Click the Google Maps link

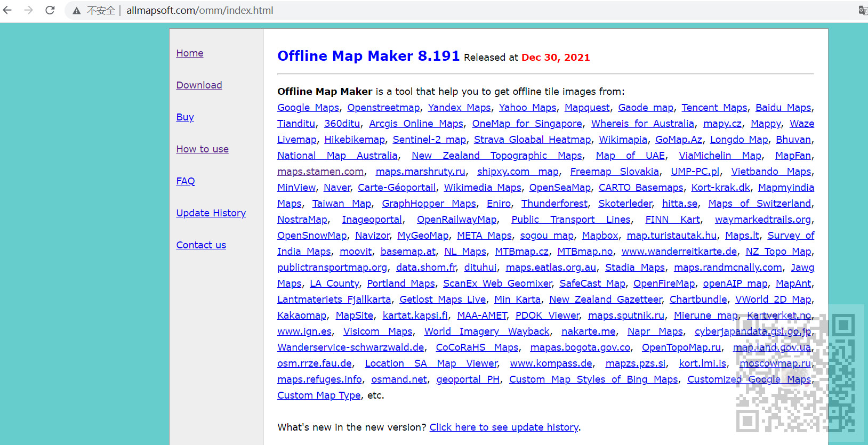(x=308, y=108)
